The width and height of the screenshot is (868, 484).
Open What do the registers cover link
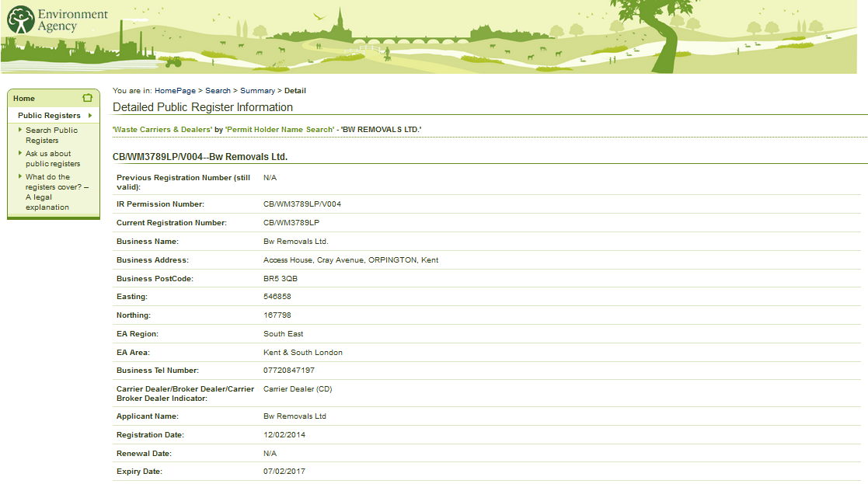pyautogui.click(x=57, y=192)
